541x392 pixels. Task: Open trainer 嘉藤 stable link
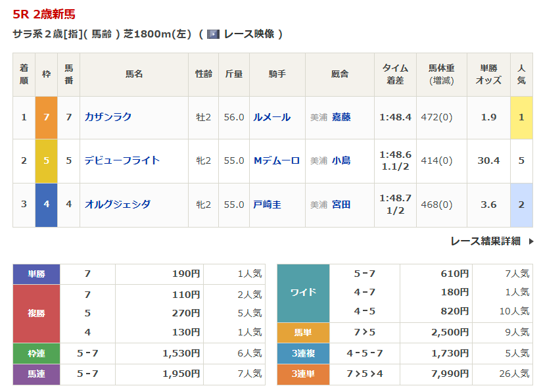341,117
